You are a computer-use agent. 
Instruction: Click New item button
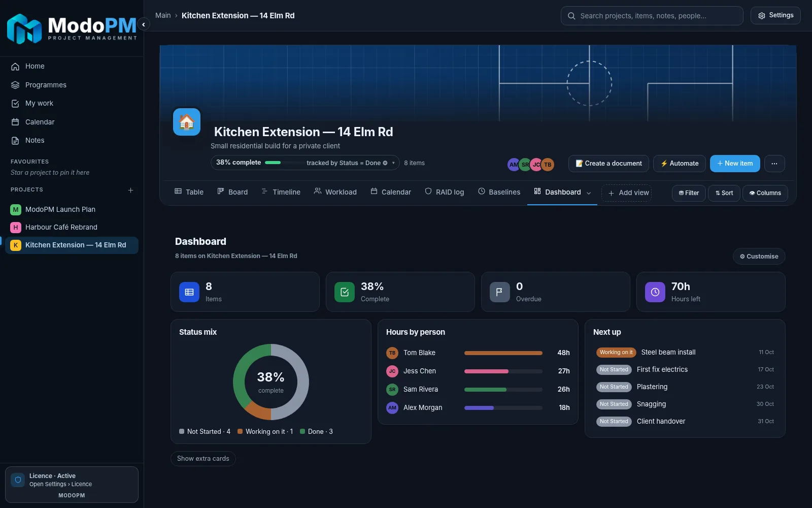(x=735, y=164)
